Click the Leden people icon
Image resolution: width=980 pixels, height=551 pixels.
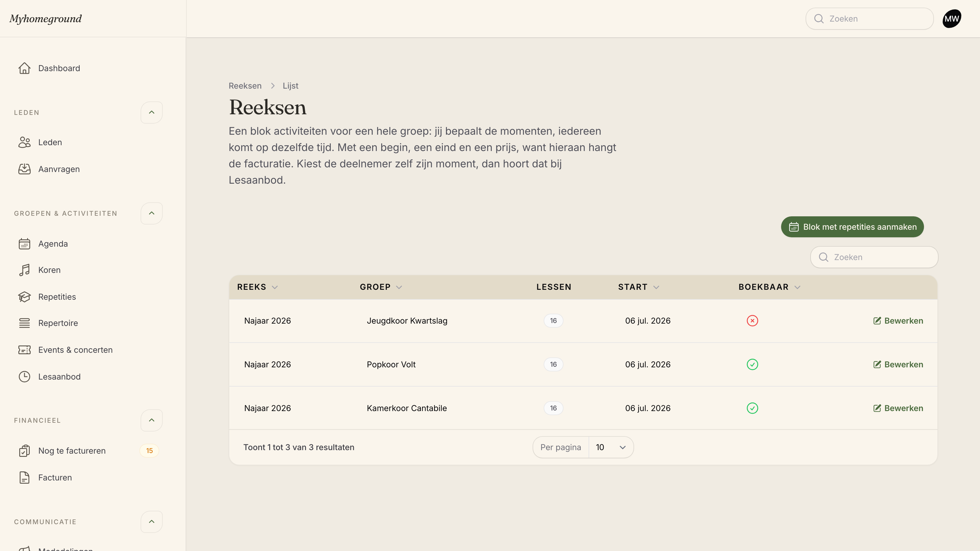(x=24, y=142)
